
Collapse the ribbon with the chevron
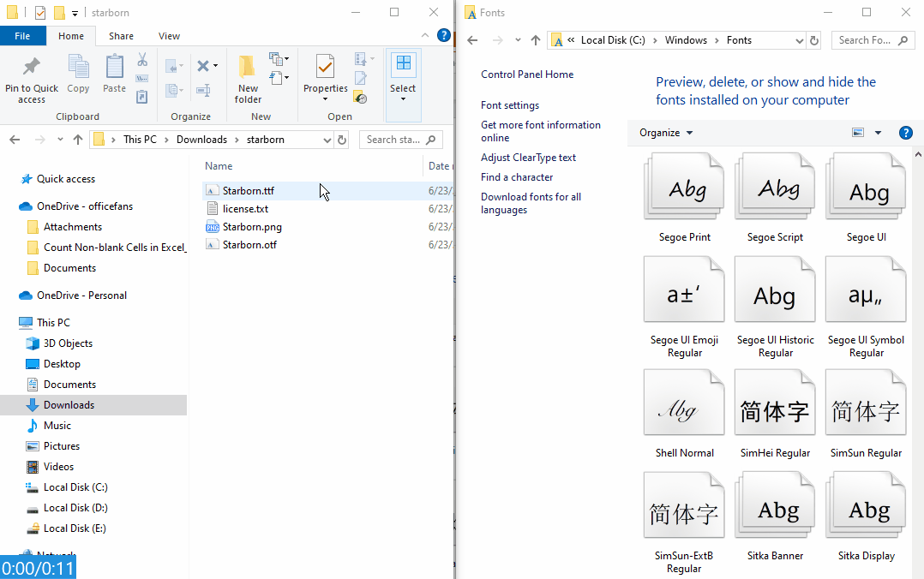click(x=425, y=35)
